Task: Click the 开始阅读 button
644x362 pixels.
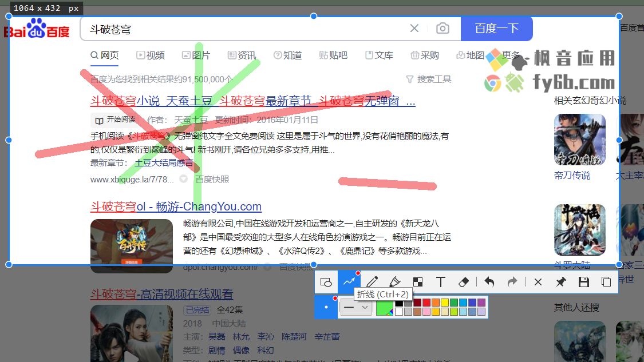Action: (115, 120)
